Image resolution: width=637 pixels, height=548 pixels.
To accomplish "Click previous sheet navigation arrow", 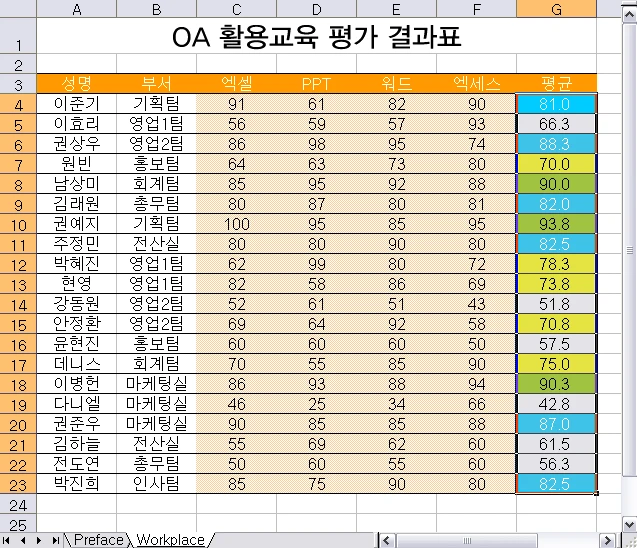I will point(23,540).
